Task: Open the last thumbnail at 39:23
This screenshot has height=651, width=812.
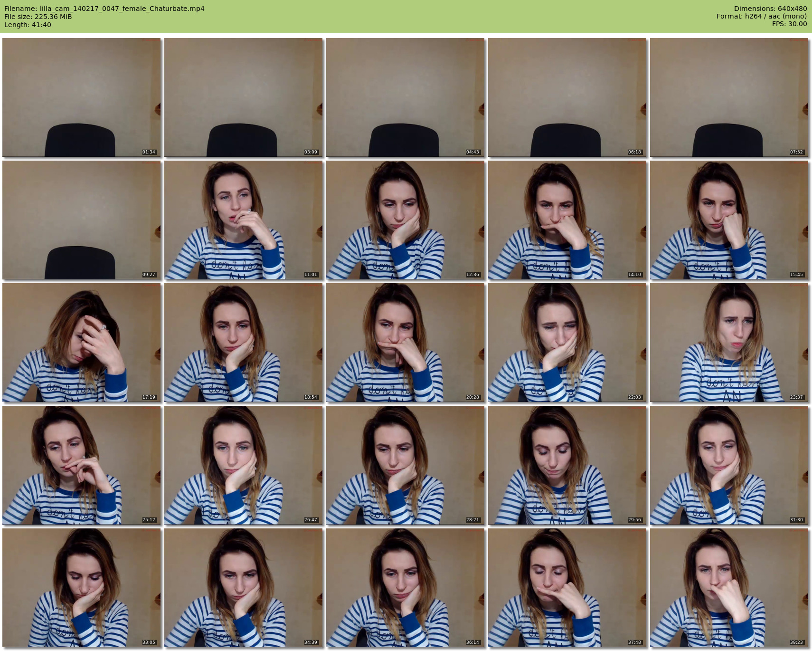Action: pos(729,588)
